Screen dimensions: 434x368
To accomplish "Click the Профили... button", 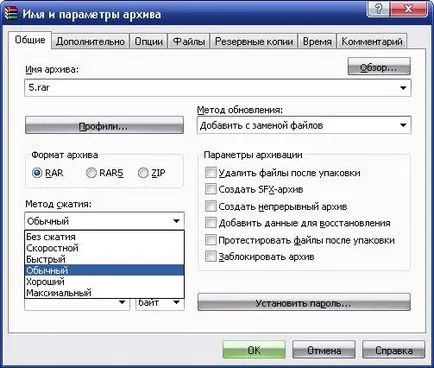I will click(x=104, y=126).
